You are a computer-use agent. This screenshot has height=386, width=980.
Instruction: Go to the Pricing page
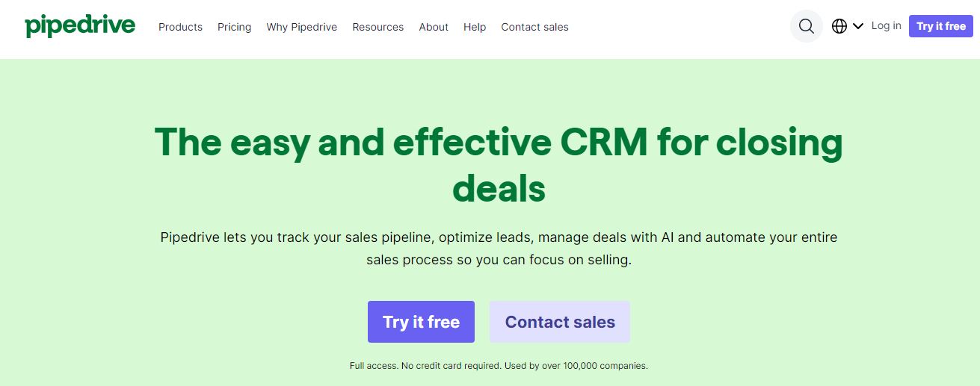point(234,27)
